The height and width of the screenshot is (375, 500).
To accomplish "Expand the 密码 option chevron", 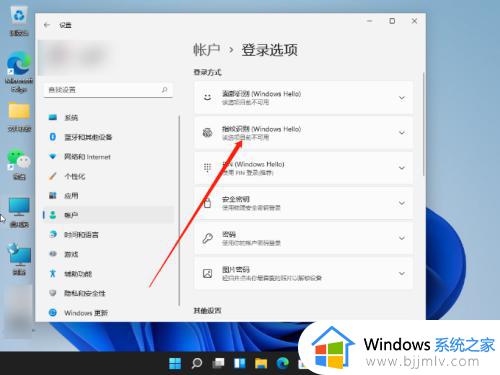I will click(402, 238).
